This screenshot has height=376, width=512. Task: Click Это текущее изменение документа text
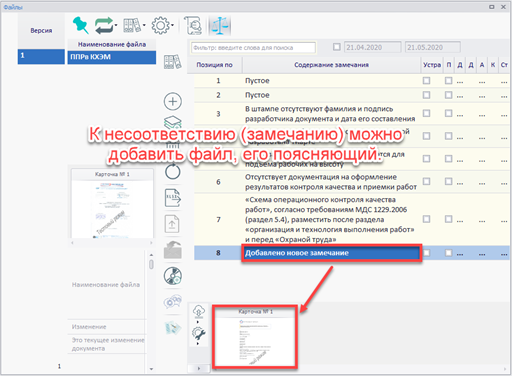click(108, 344)
